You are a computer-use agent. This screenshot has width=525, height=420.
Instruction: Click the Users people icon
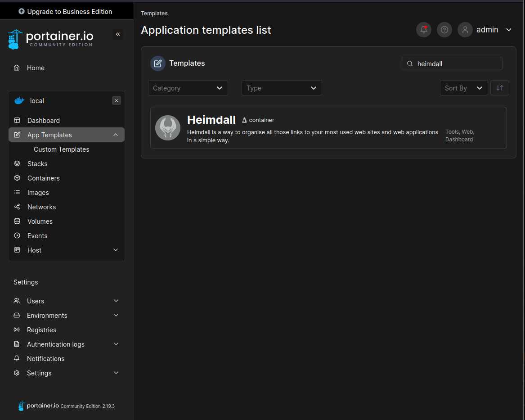[x=17, y=301]
